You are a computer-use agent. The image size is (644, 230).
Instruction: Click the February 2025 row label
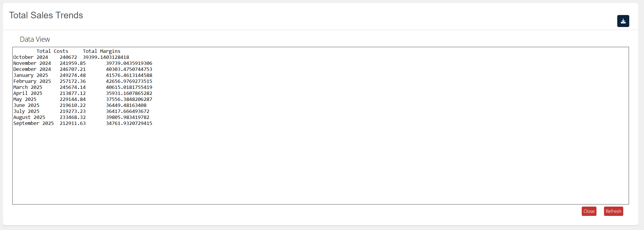(32, 81)
